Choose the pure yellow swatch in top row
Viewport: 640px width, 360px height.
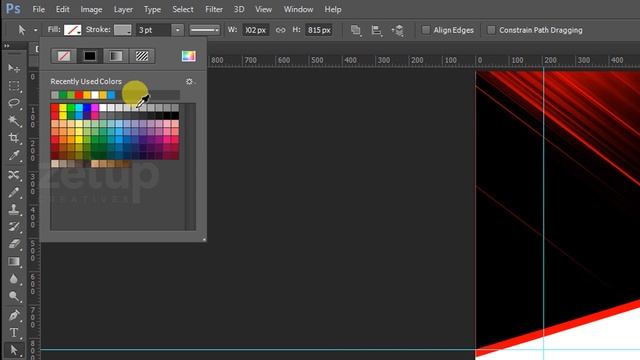tap(63, 108)
